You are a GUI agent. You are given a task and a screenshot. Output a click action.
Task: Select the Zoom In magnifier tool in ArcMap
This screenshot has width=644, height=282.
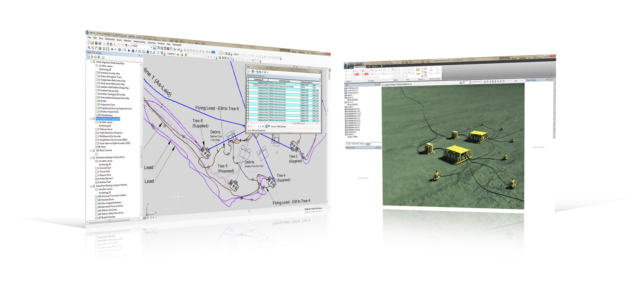89,48
